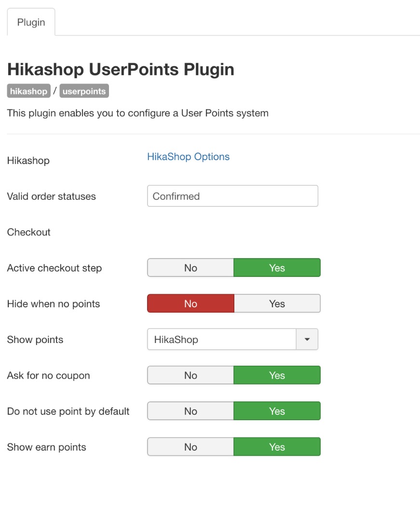Set Active checkout step to Yes
This screenshot has height=521, width=420.
click(277, 268)
